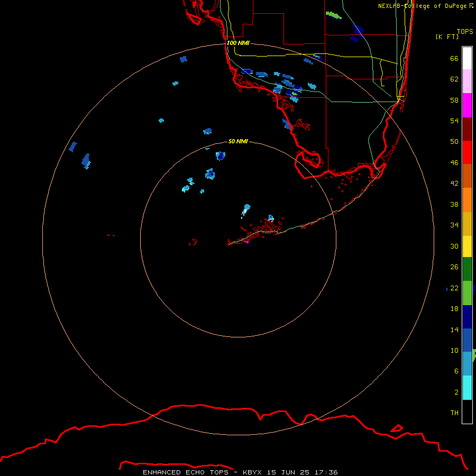
Task: Select the 10 label beside the color bar
Action: pyautogui.click(x=454, y=351)
